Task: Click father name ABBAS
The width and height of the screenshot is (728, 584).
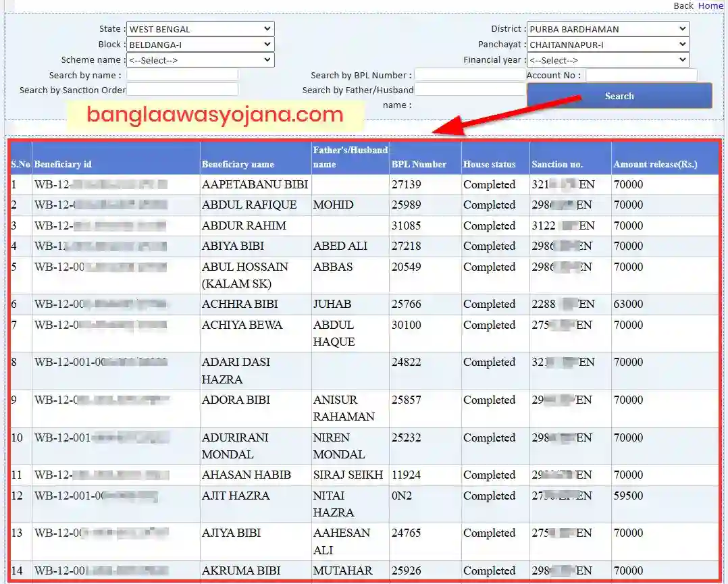Action: [333, 267]
